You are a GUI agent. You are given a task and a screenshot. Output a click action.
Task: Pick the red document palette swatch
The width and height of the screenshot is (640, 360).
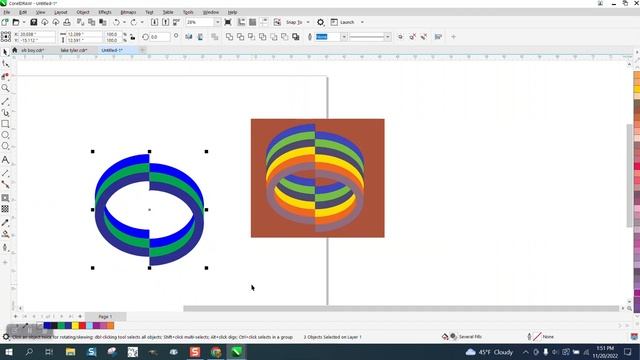pyautogui.click(x=82, y=325)
